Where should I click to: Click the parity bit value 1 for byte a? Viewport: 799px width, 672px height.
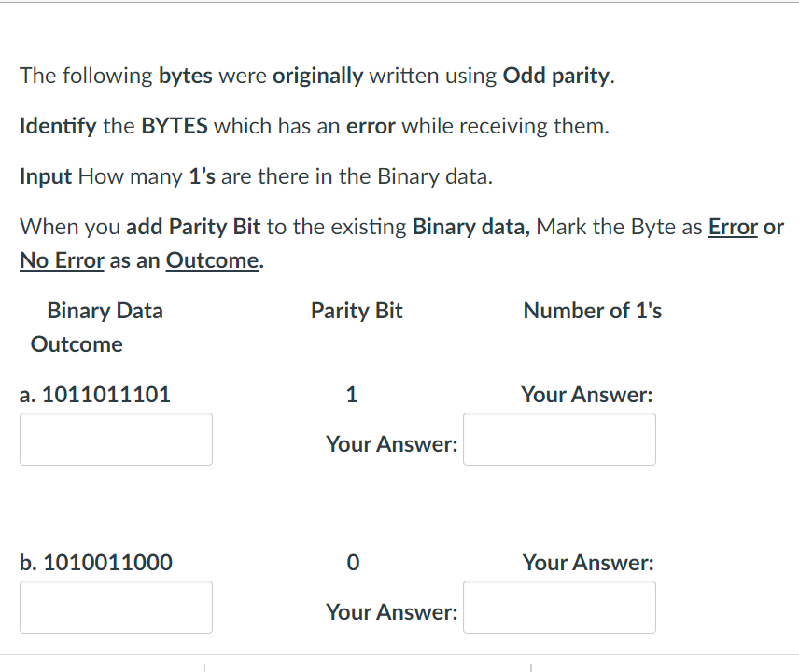coord(352,394)
